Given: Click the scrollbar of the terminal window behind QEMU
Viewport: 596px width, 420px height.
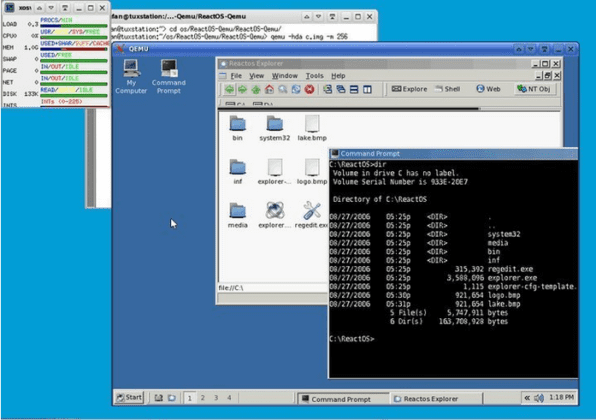Looking at the screenshot, I should [x=91, y=157].
